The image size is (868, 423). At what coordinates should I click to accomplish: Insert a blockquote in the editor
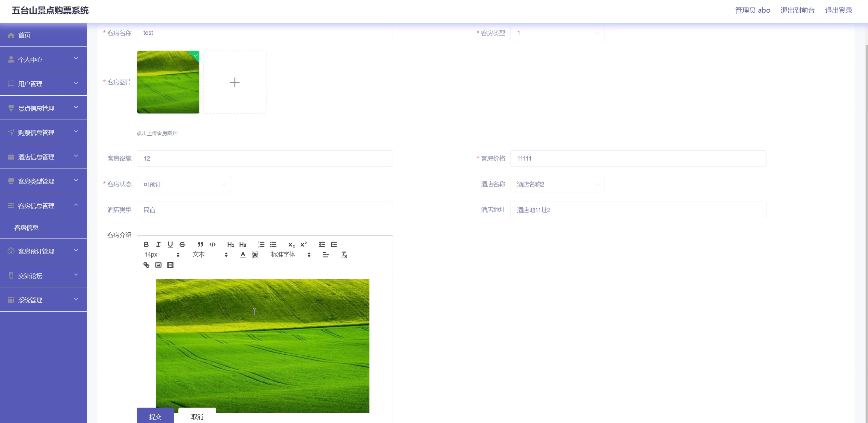click(x=201, y=244)
